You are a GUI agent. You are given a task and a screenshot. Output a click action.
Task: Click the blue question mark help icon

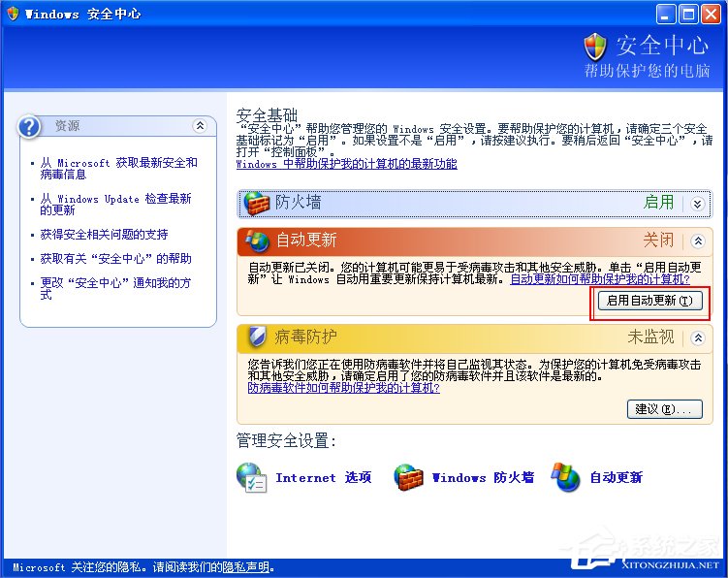pyautogui.click(x=29, y=126)
